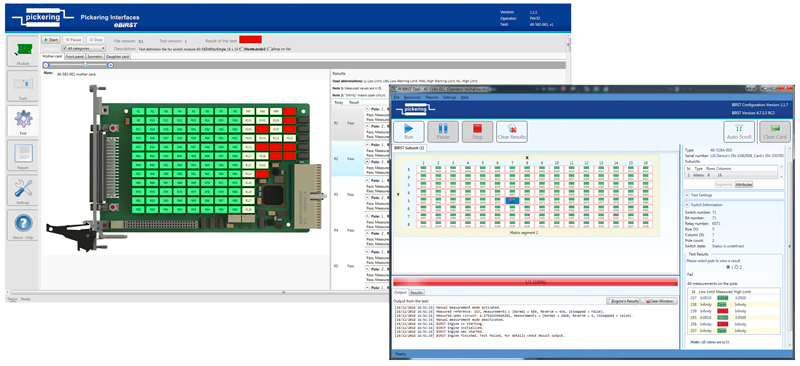
Task: Toggle Stop on fail checkbox
Action: point(270,49)
